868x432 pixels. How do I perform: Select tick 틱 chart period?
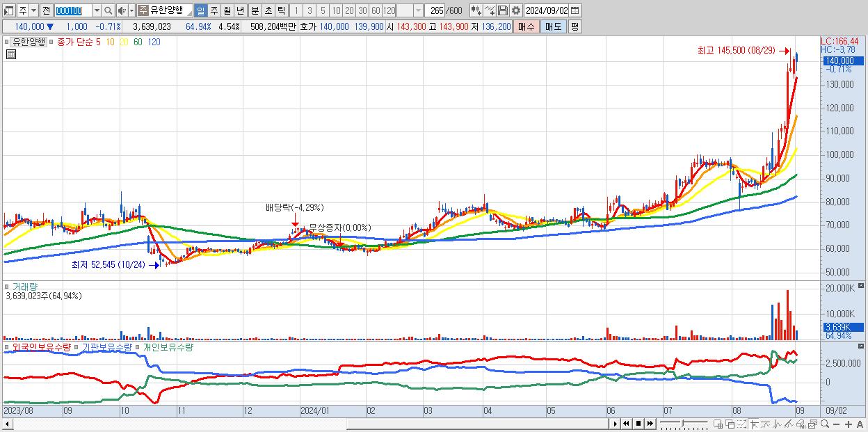coord(281,10)
